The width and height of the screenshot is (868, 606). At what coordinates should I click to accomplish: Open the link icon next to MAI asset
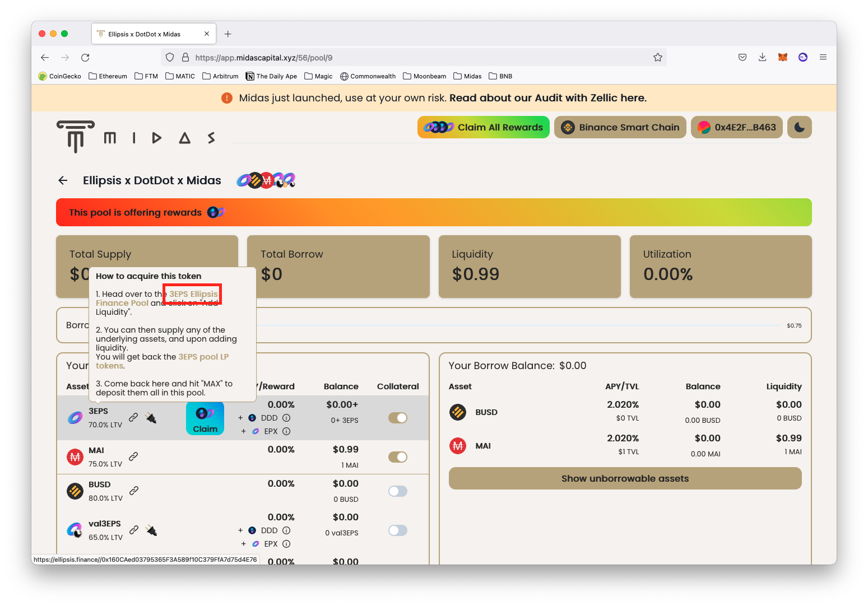coord(133,457)
